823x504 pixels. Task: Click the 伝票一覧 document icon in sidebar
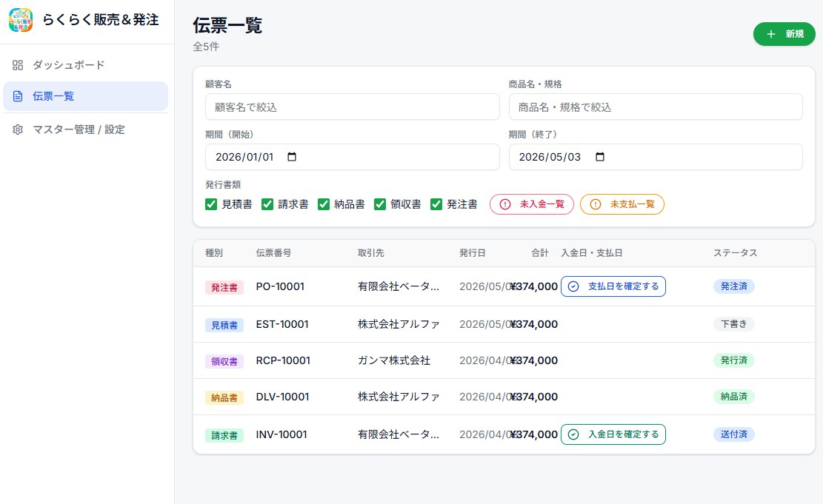point(18,96)
